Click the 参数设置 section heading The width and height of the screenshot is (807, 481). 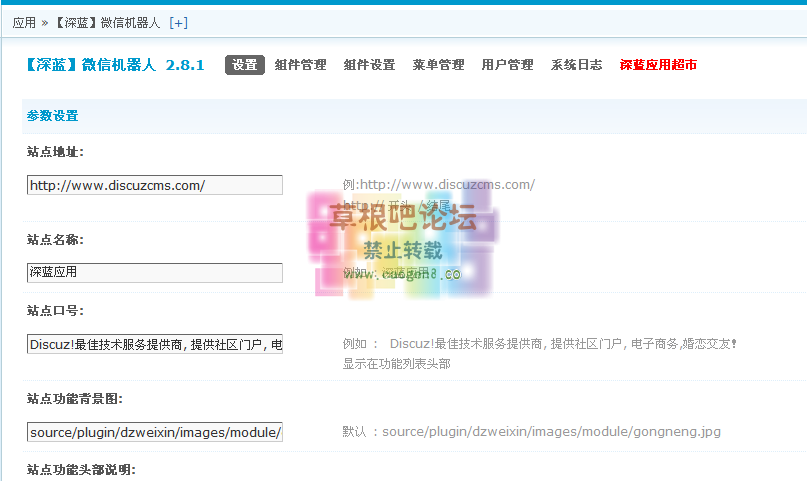click(x=52, y=116)
